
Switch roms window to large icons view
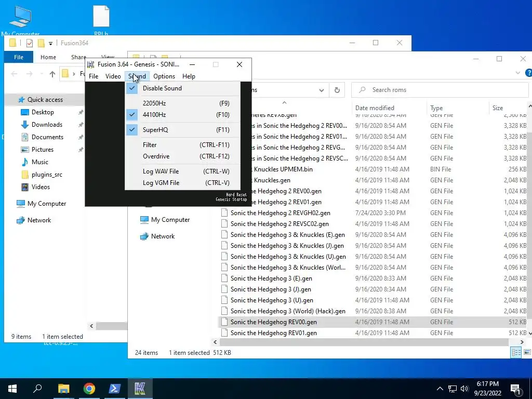click(527, 353)
